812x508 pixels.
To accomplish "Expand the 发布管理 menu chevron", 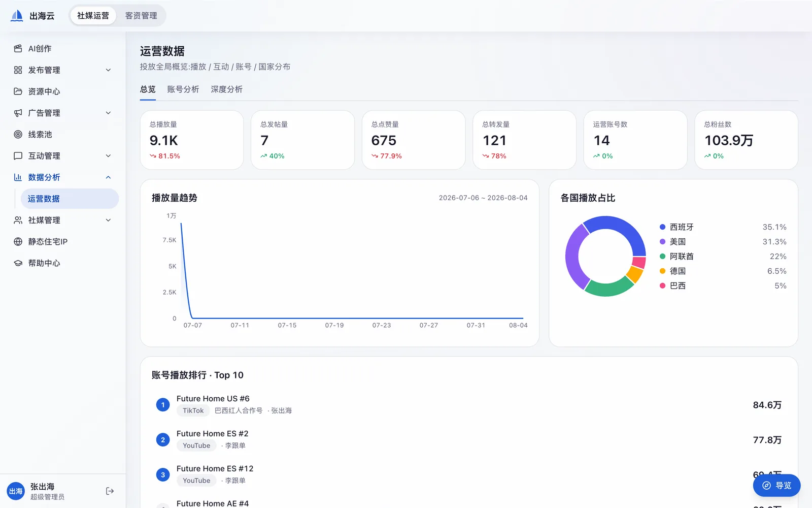I will [x=108, y=70].
